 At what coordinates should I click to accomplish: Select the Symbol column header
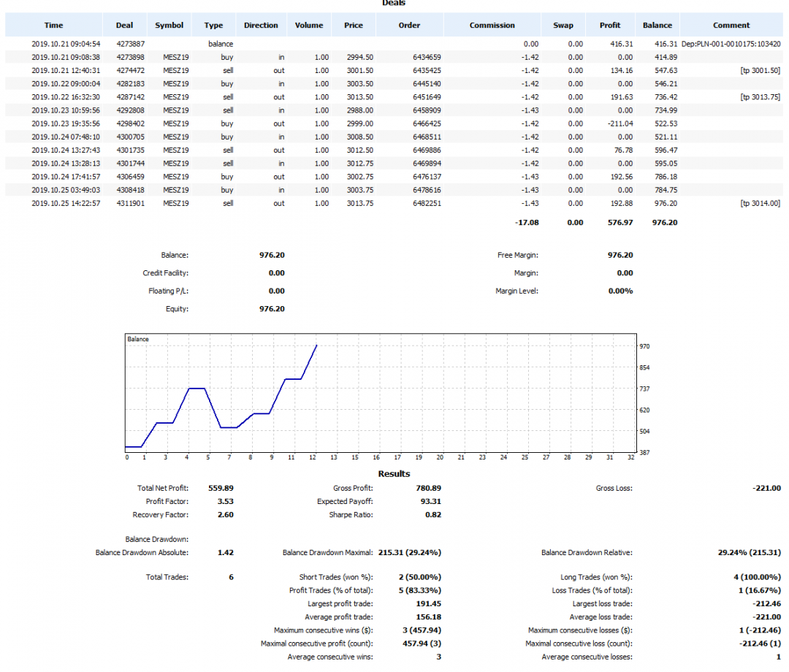click(169, 25)
